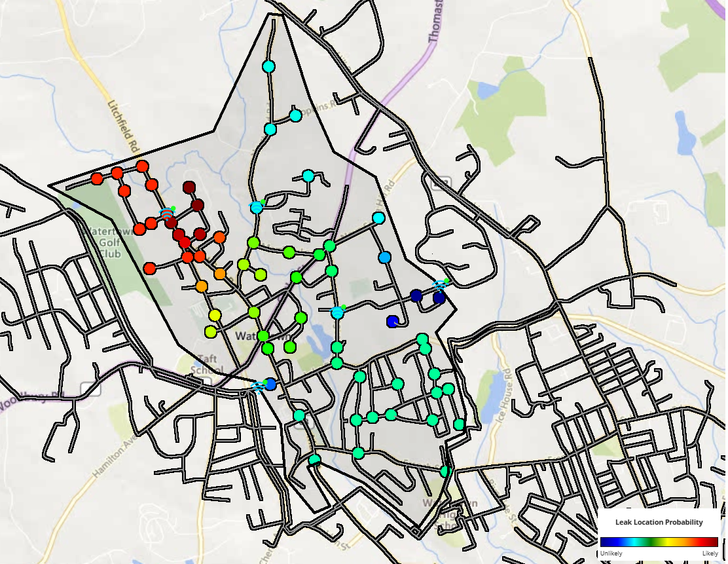Click the Leak Location Probability legend title
This screenshot has width=728, height=564.
click(x=659, y=522)
